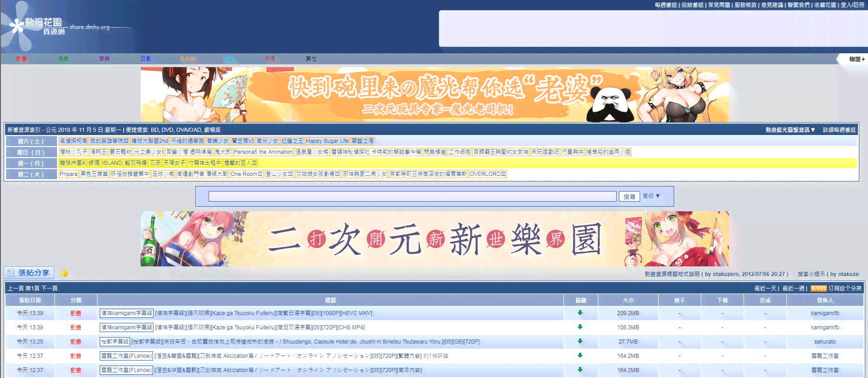
Task: Click the green magnet arrow for the 209.2MB row
Action: [580, 313]
